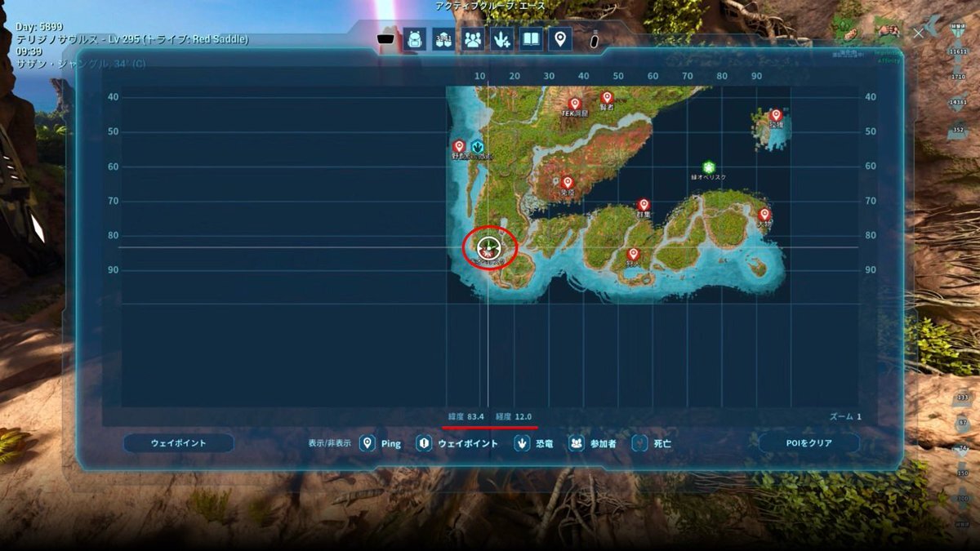Click the green 緑オベリスク marker
The width and height of the screenshot is (980, 551).
coord(708,167)
